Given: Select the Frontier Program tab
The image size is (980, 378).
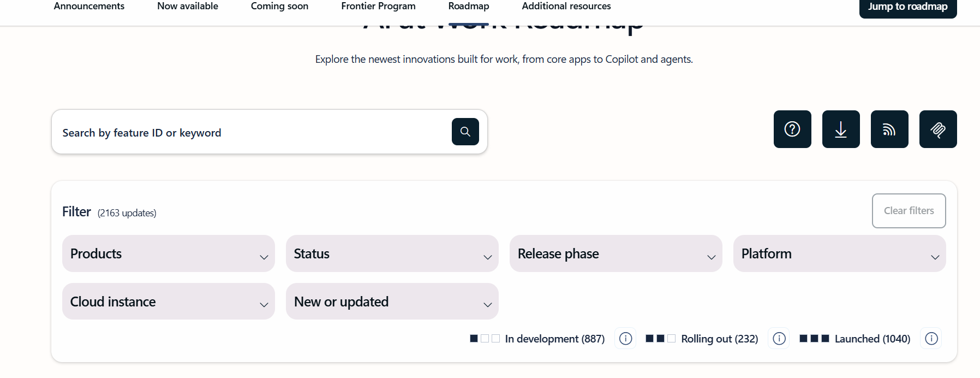Looking at the screenshot, I should 378,7.
